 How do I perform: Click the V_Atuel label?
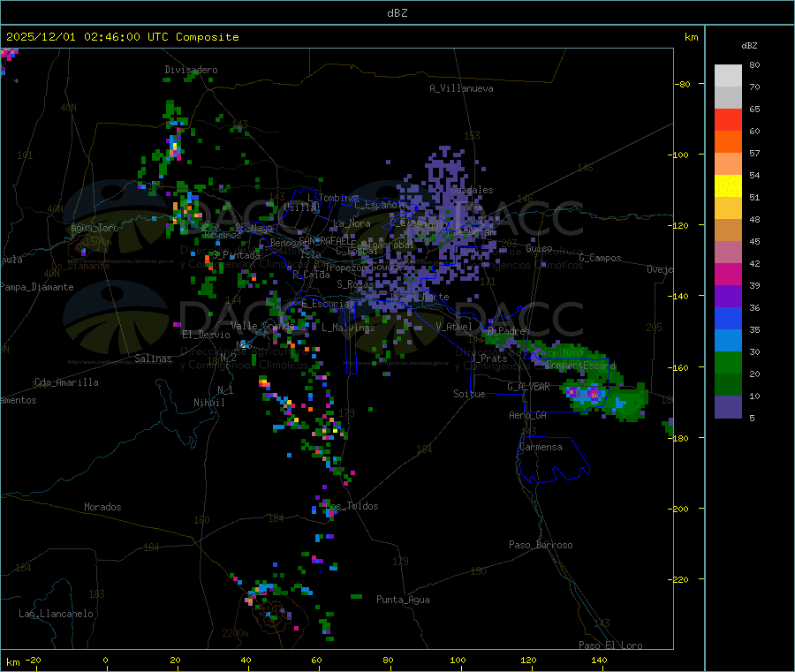point(454,327)
